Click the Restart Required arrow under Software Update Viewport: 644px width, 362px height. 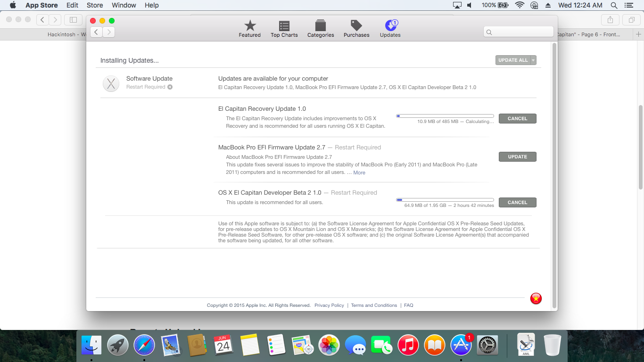pyautogui.click(x=170, y=87)
